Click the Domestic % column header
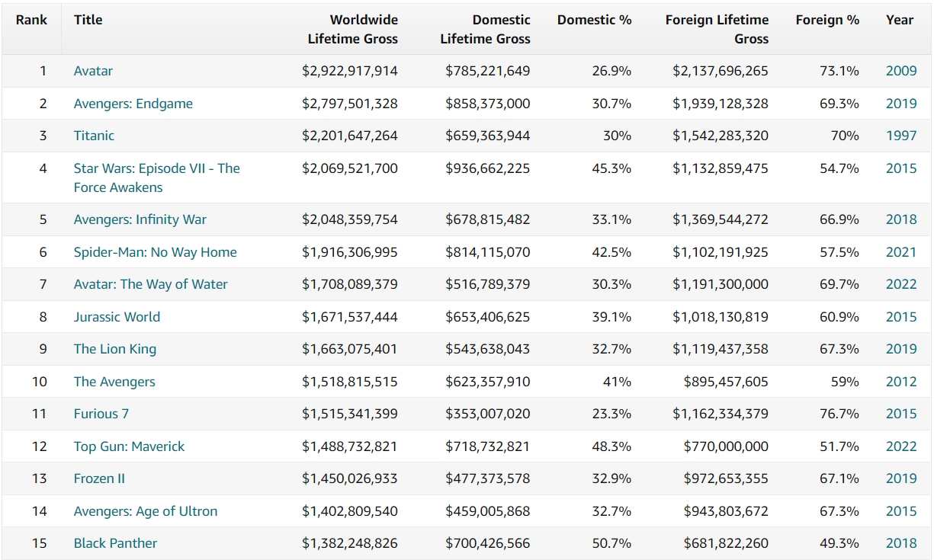This screenshot has height=560, width=934. [x=595, y=20]
